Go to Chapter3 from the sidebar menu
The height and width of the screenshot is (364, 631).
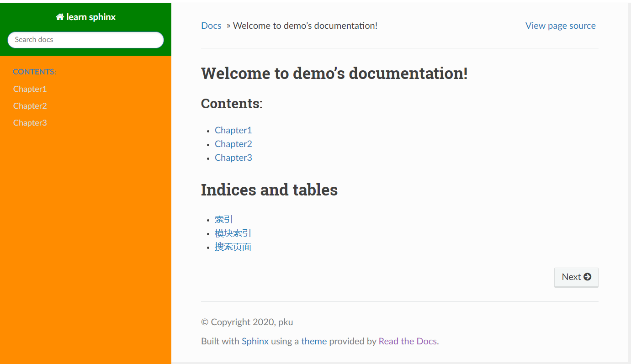[30, 123]
